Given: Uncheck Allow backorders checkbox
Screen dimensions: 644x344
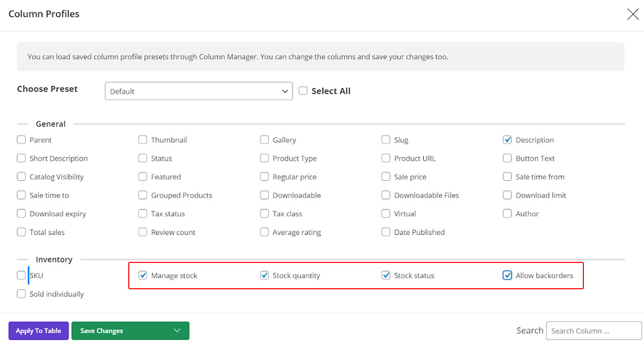Looking at the screenshot, I should [x=507, y=275].
